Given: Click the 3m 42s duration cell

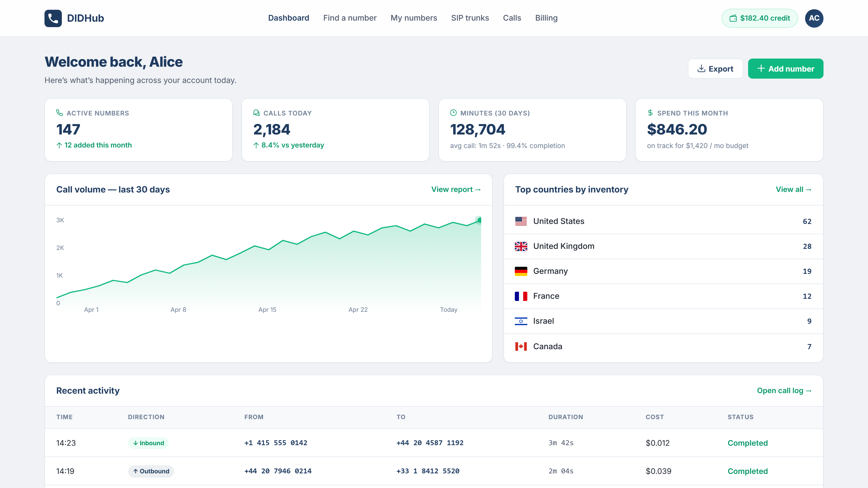Looking at the screenshot, I should (561, 443).
